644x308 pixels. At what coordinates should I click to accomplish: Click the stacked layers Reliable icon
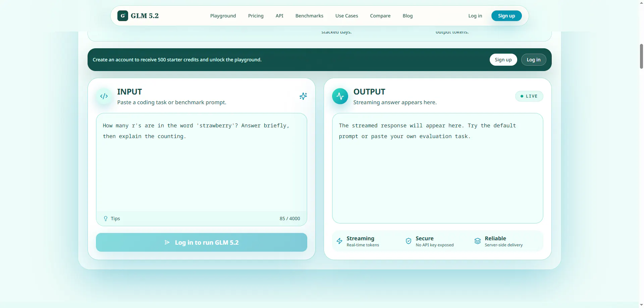pyautogui.click(x=478, y=241)
